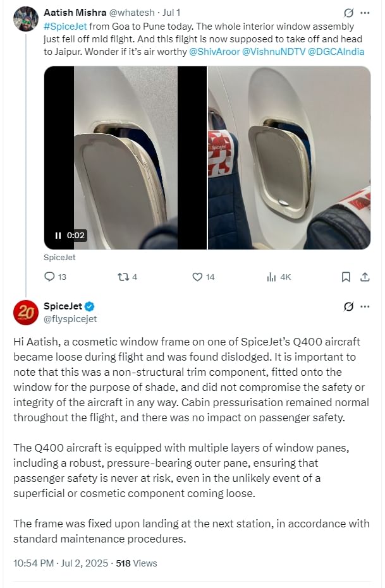The width and height of the screenshot is (385, 588).
Task: Open the @ShivAroor mention link
Action: click(214, 52)
